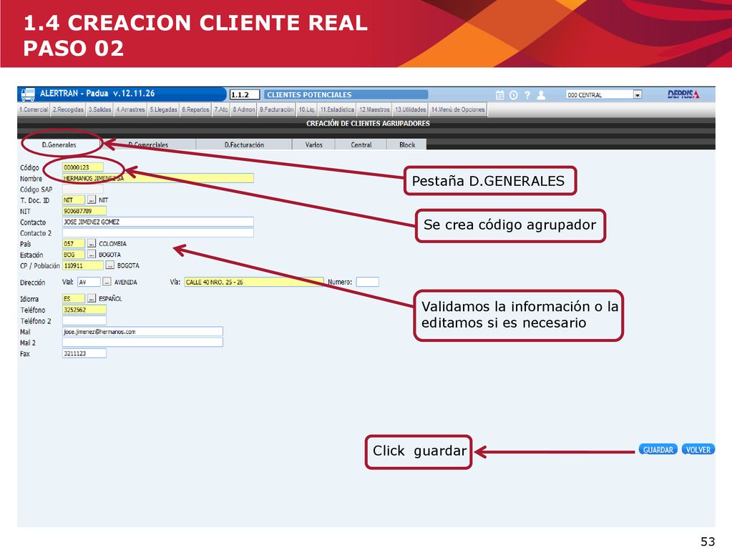
Task: Click the Código field 00000123
Action: (x=82, y=167)
